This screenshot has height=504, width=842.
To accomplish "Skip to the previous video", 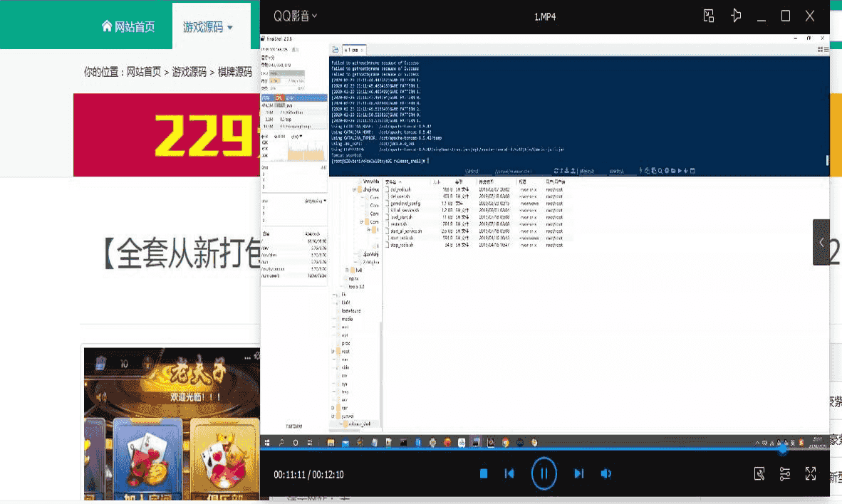I will [509, 473].
